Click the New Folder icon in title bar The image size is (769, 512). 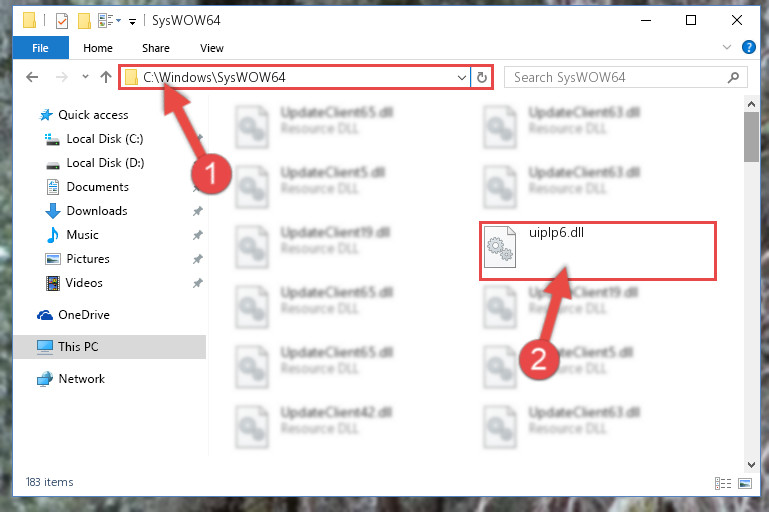click(x=84, y=21)
